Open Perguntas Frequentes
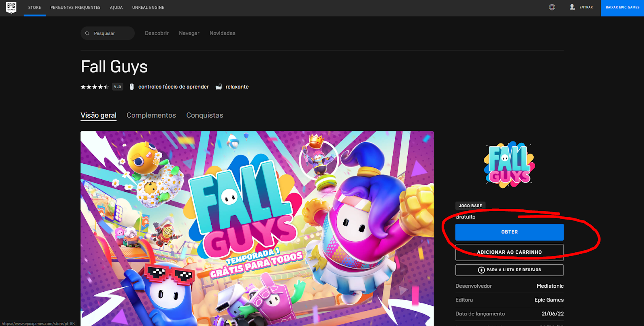Viewport: 644px width, 326px height. (75, 8)
